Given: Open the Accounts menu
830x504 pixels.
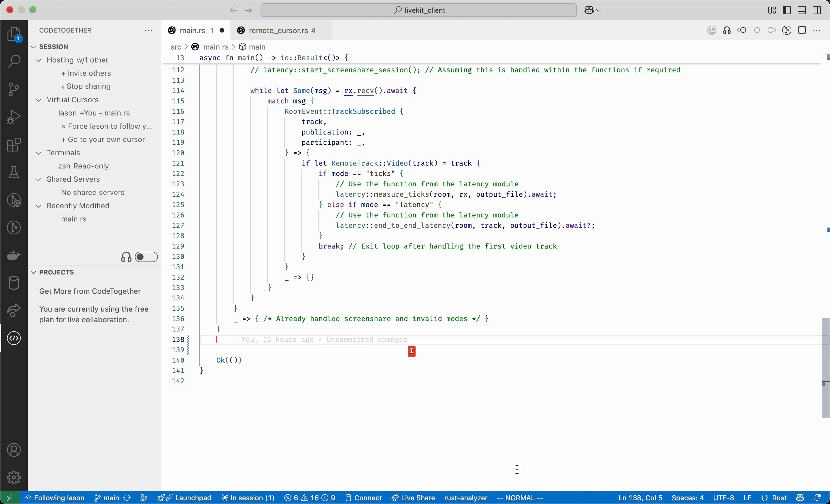Looking at the screenshot, I should coord(14,450).
